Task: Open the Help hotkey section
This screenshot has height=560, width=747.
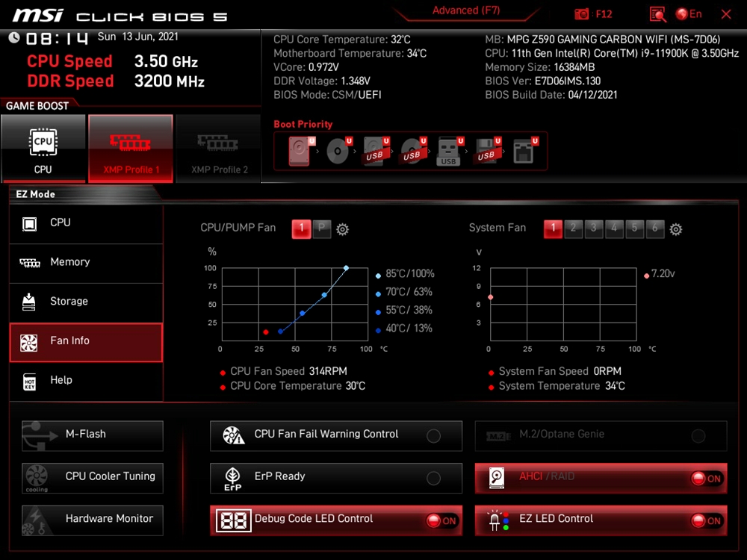Action: coord(86,382)
